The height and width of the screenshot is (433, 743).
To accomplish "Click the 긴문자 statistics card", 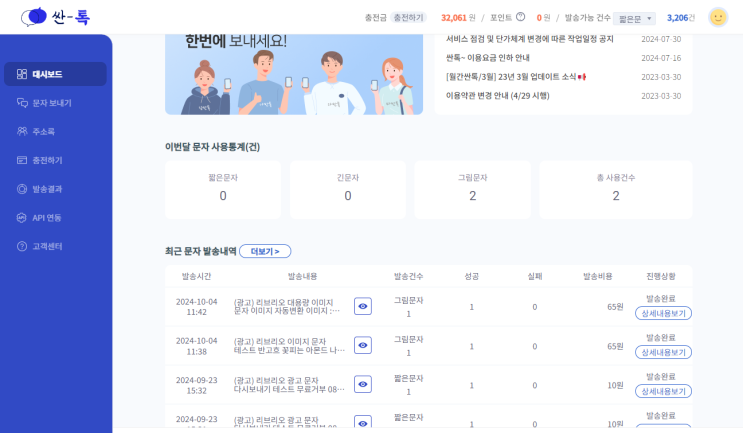I will click(x=348, y=189).
